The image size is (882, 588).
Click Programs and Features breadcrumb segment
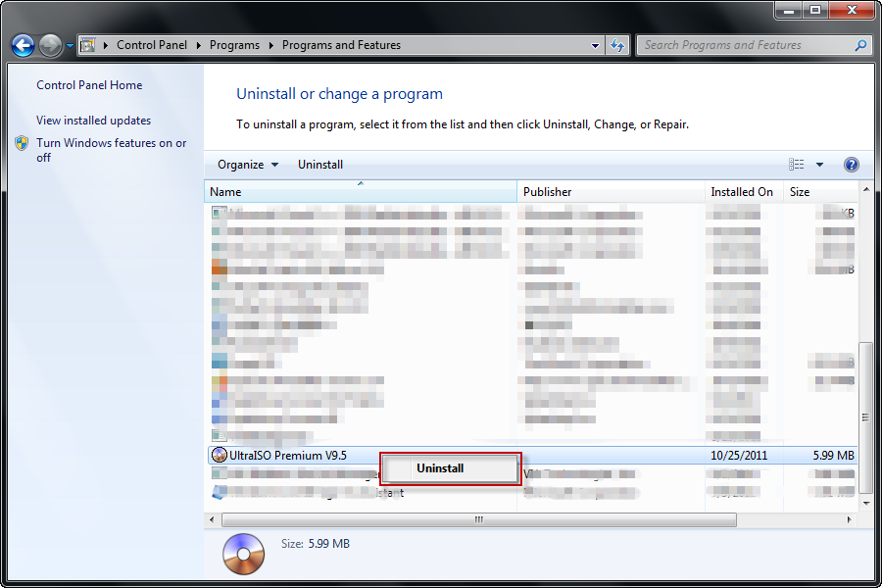point(341,45)
